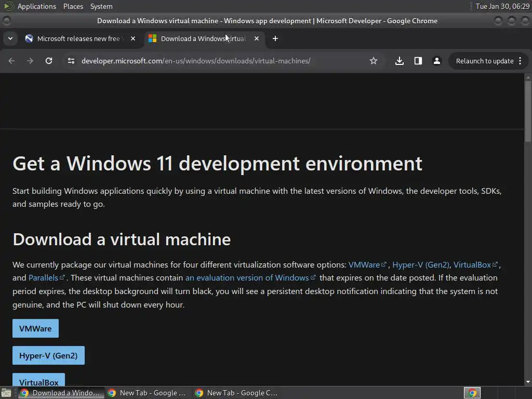
Task: Open the three-dot Chrome menu
Action: click(x=520, y=61)
